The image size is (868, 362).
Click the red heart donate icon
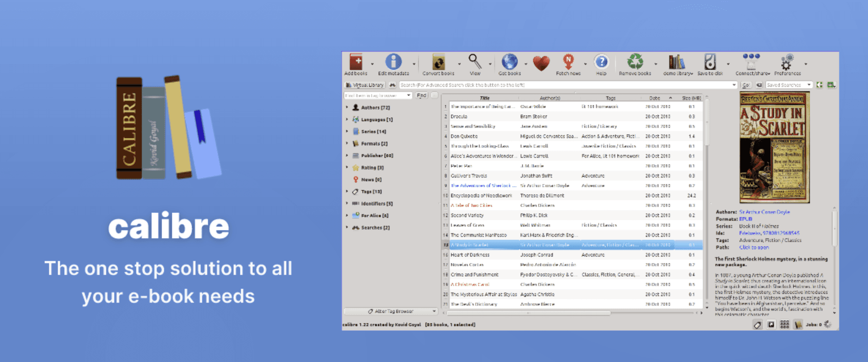tap(541, 63)
